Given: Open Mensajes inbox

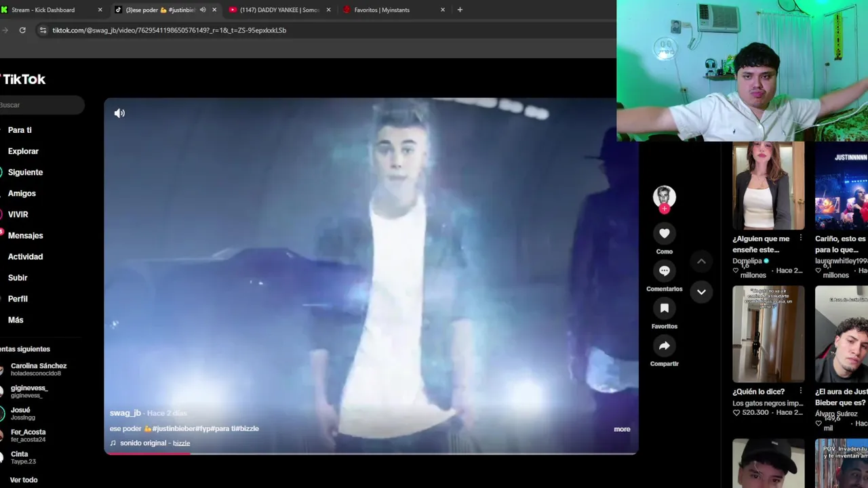Looking at the screenshot, I should click(25, 235).
